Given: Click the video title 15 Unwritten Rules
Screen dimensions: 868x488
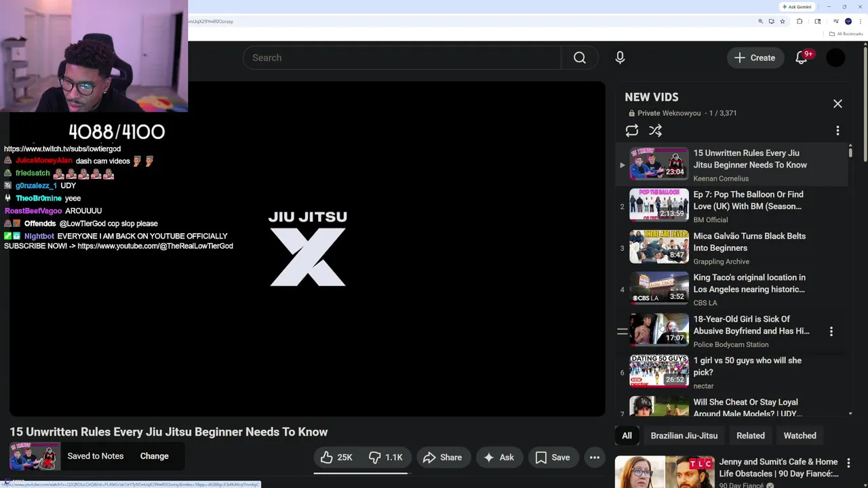Looking at the screenshot, I should point(168,432).
